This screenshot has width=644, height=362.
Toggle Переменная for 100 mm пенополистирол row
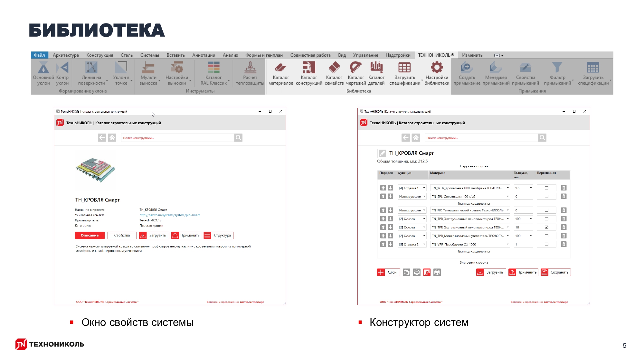(x=546, y=219)
